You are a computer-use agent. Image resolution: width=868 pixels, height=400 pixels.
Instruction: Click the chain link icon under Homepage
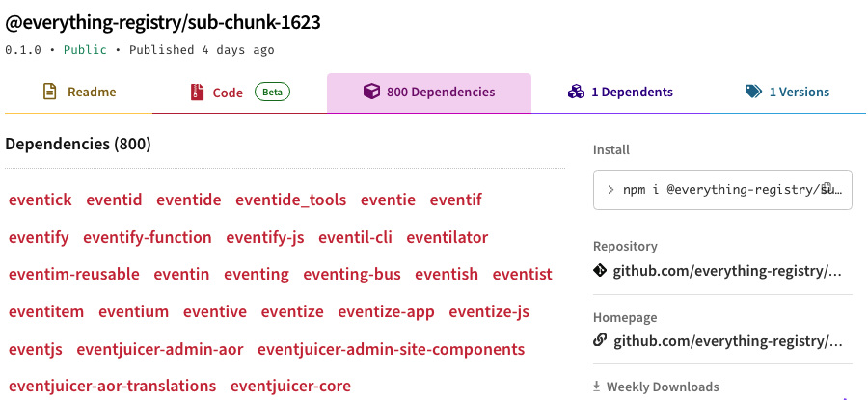click(600, 340)
